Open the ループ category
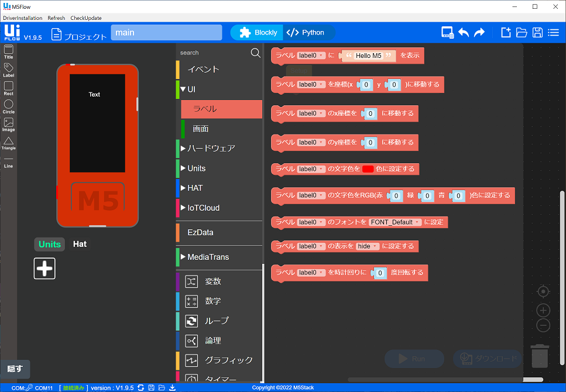The height and width of the screenshot is (392, 566). (x=219, y=321)
